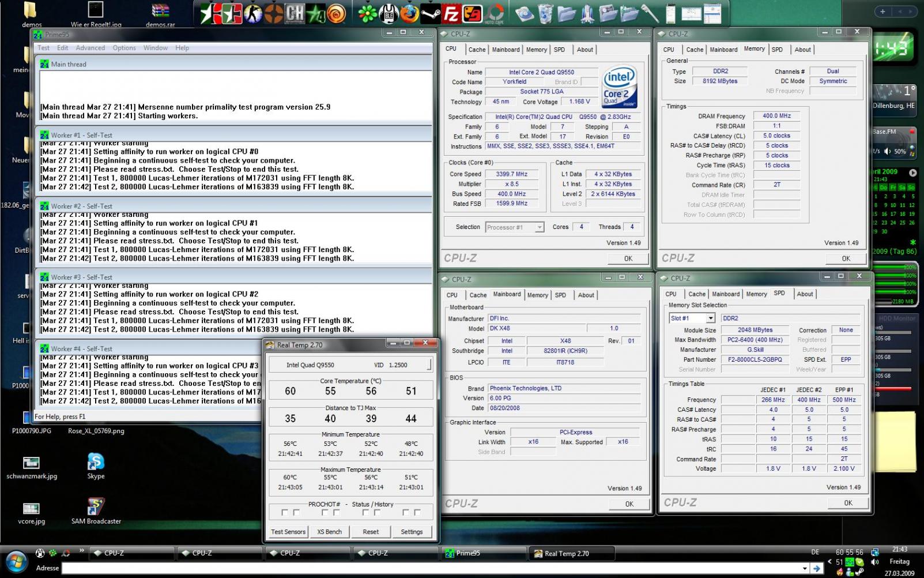Click the XS Bench button
Image resolution: width=924 pixels, height=578 pixels.
pyautogui.click(x=330, y=532)
